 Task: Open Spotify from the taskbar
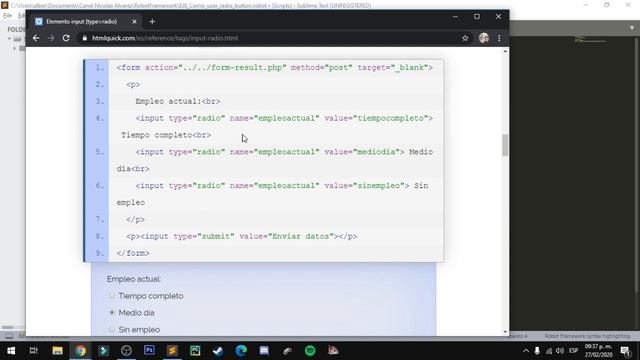[310, 351]
